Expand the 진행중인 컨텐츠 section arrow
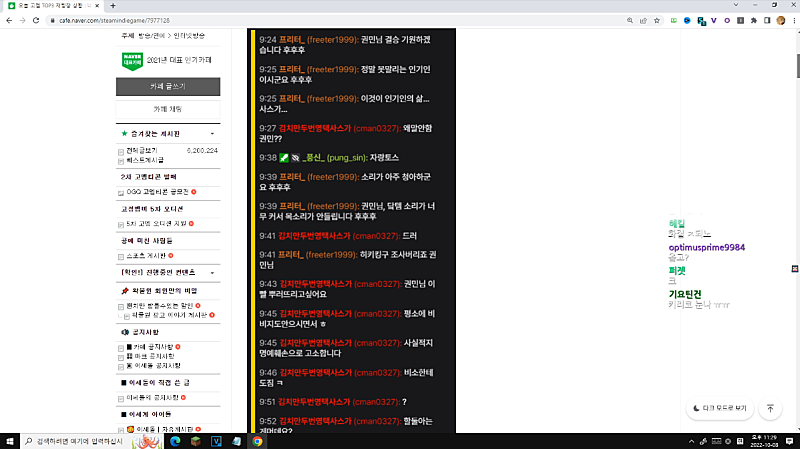This screenshot has width=800, height=449. [212, 272]
